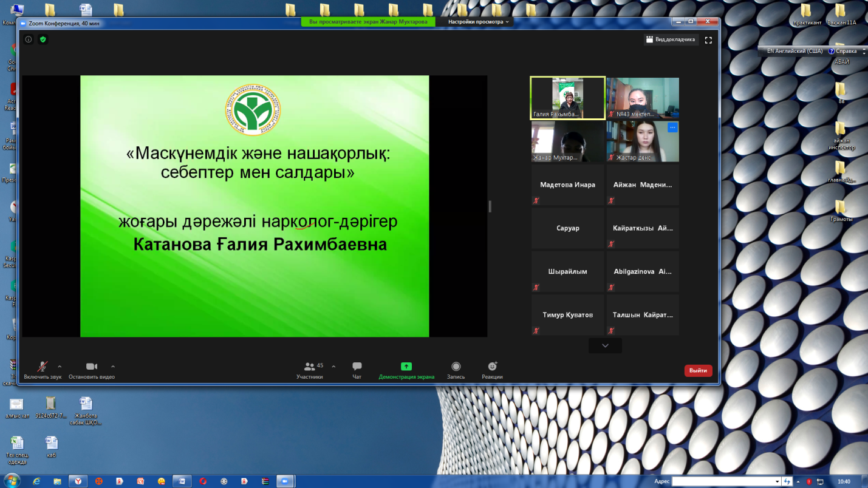Enter full screen mode in Zoom
868x488 pixels.
[x=708, y=39]
